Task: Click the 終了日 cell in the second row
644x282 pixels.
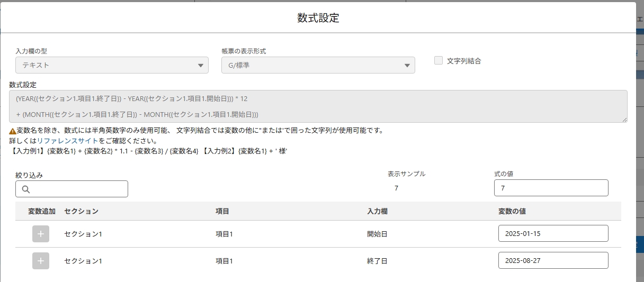Action: (377, 261)
